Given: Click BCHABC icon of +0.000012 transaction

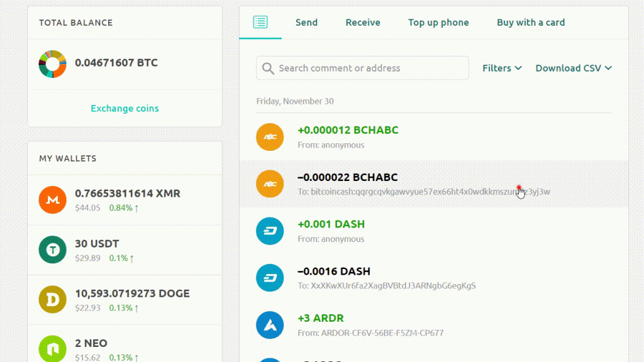Looking at the screenshot, I should (x=270, y=137).
